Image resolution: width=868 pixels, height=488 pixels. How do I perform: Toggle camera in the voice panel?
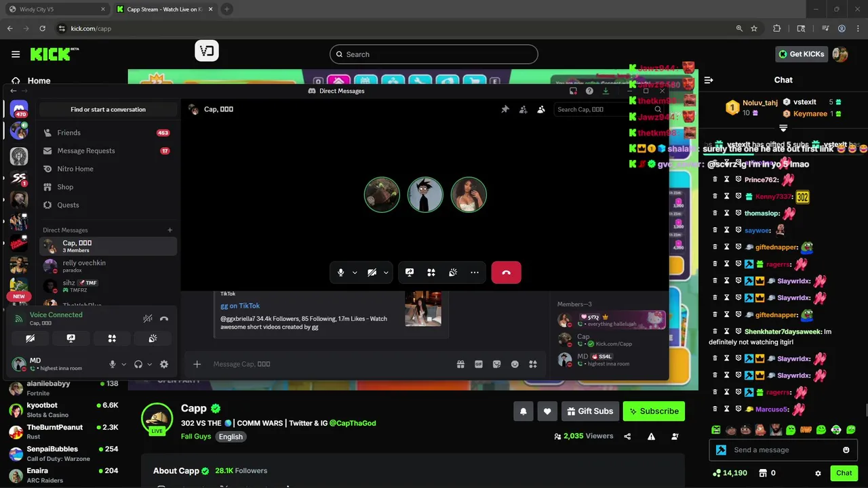(30, 338)
